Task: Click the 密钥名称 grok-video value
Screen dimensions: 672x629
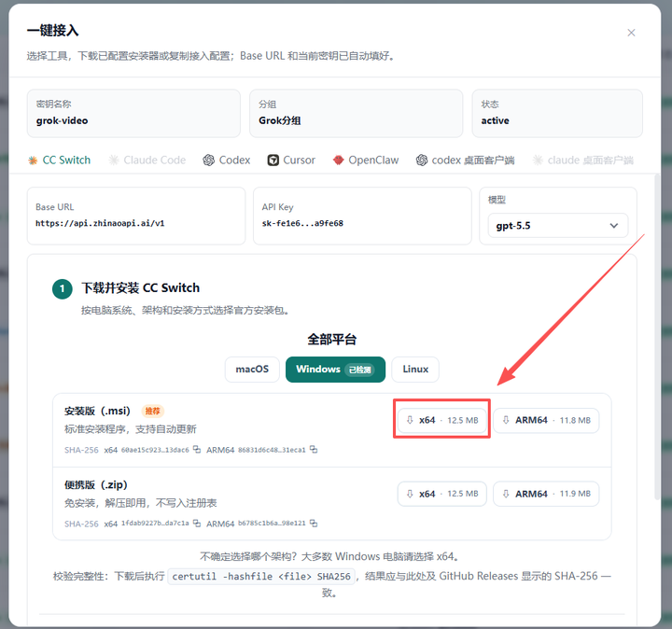Action: click(x=63, y=120)
